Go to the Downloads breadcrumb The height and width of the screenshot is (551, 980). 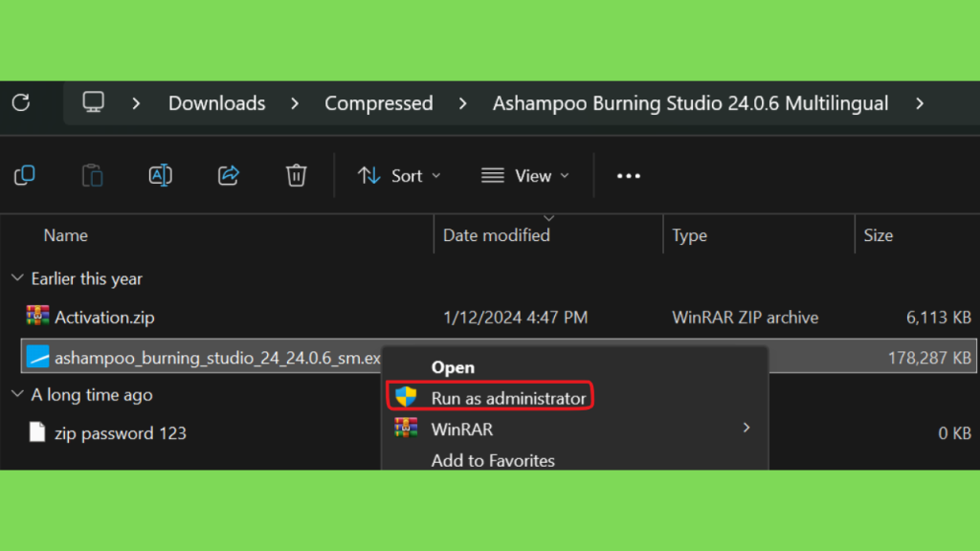click(x=217, y=103)
